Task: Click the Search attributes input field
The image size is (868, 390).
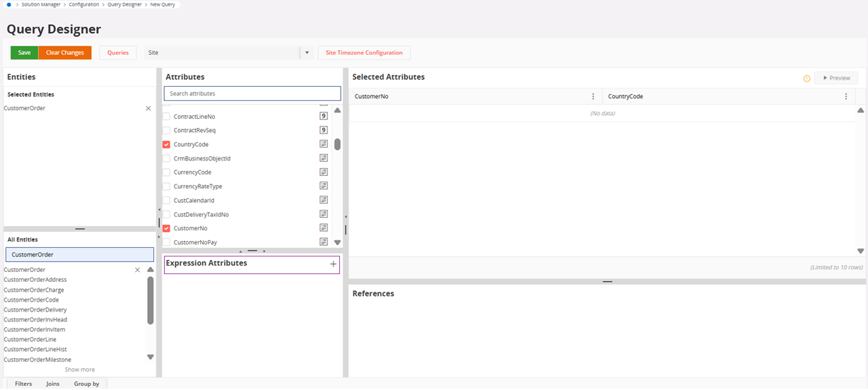Action: pyautogui.click(x=252, y=93)
